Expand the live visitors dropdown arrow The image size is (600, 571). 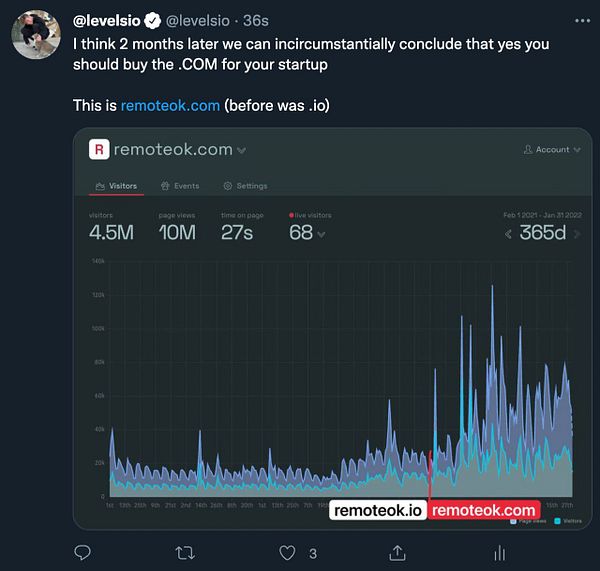click(x=321, y=234)
